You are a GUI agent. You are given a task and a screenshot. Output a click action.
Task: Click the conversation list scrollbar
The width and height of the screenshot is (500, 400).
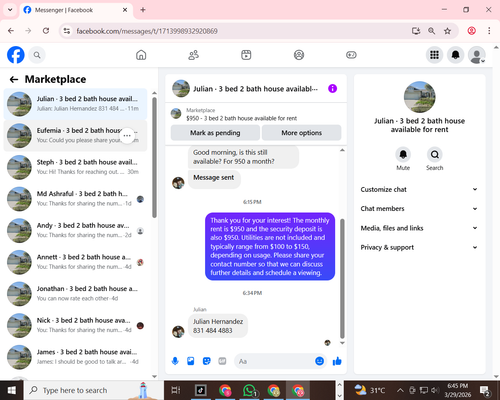154,157
